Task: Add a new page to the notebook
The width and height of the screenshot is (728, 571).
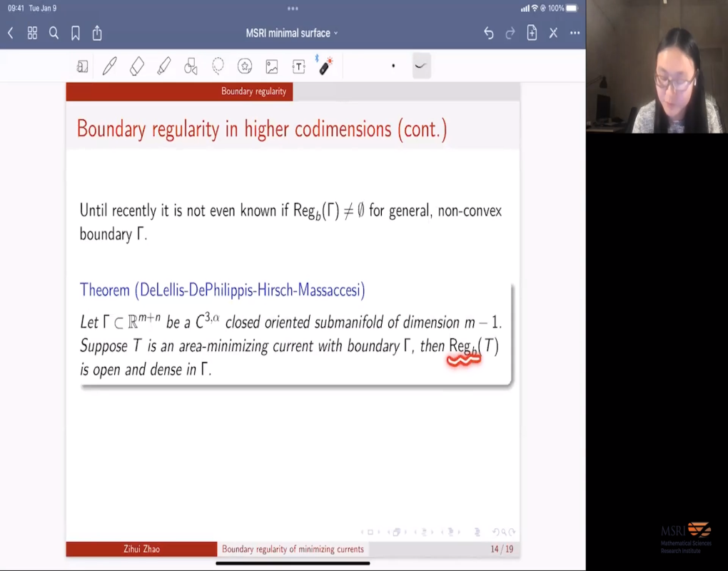Action: (532, 33)
